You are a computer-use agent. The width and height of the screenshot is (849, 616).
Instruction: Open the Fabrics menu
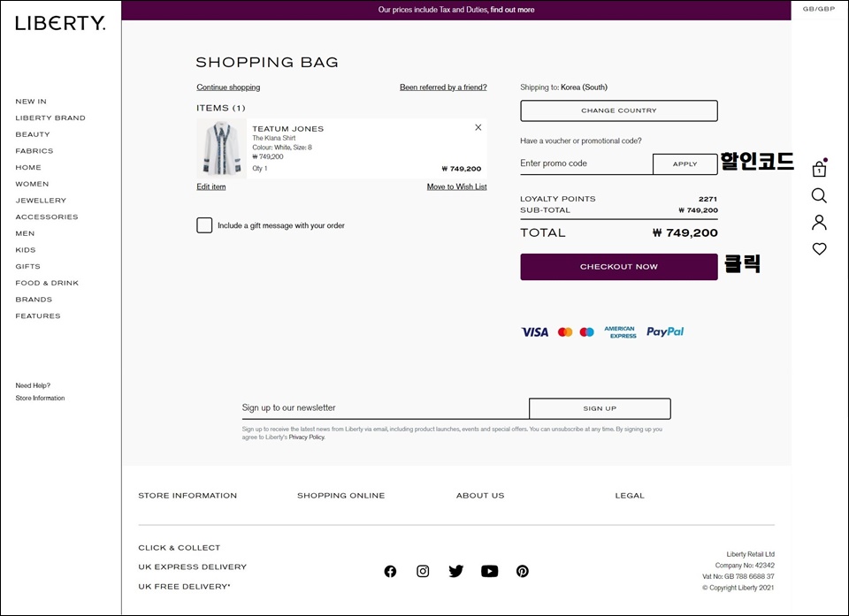point(34,151)
